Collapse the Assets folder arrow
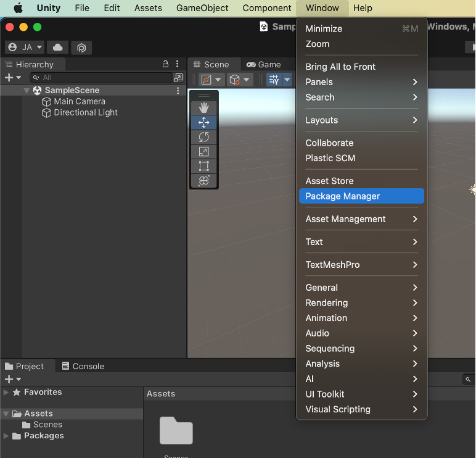The height and width of the screenshot is (458, 476). tap(6, 414)
